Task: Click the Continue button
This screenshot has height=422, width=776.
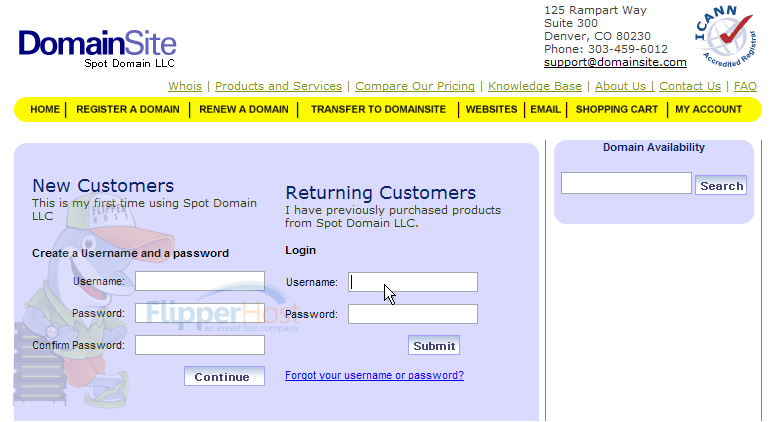Action: click(x=224, y=376)
